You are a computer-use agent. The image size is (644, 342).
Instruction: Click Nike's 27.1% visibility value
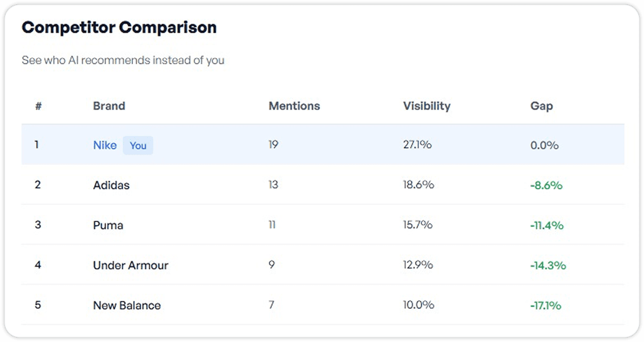pyautogui.click(x=417, y=145)
